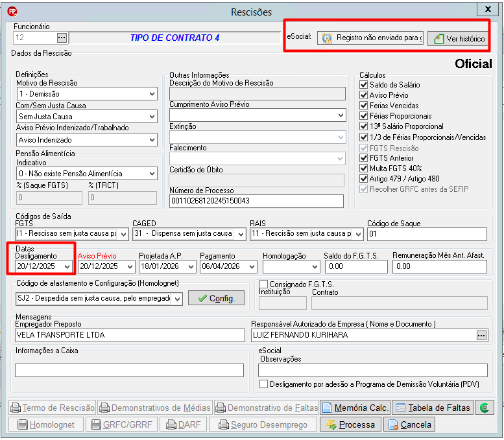504x440 pixels.
Task: Click GRFC/GRRF button
Action: pyautogui.click(x=121, y=424)
